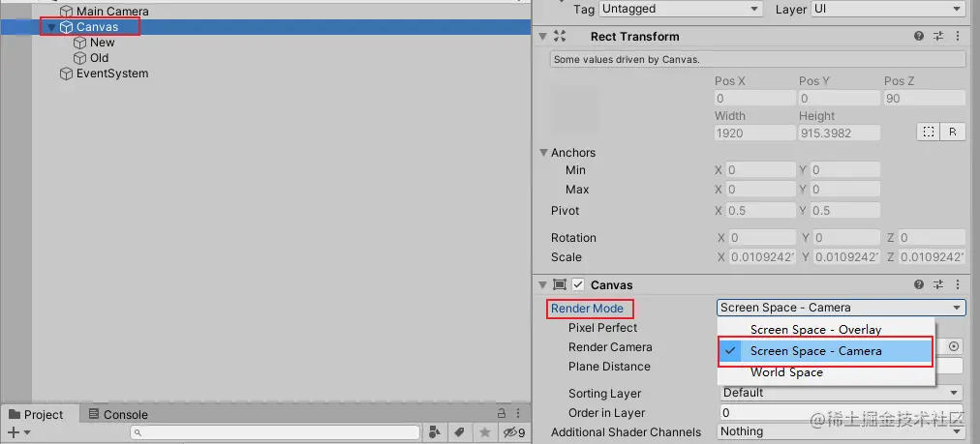Open Additional Shader Channels dropdown
This screenshot has height=444, width=980.
coord(841,431)
